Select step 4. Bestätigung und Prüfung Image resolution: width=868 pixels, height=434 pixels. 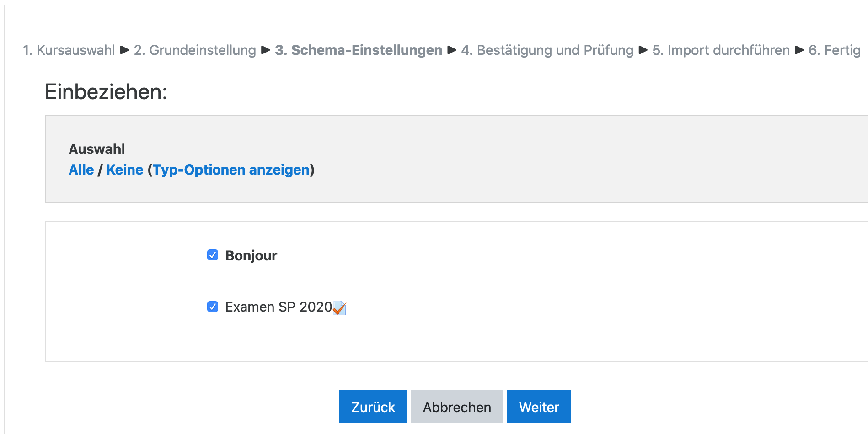(x=547, y=50)
